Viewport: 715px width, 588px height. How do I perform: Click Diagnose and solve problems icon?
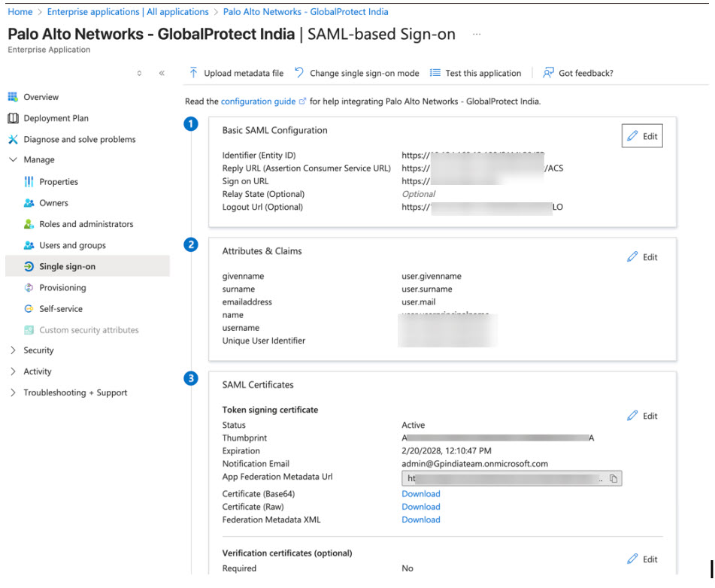(13, 139)
